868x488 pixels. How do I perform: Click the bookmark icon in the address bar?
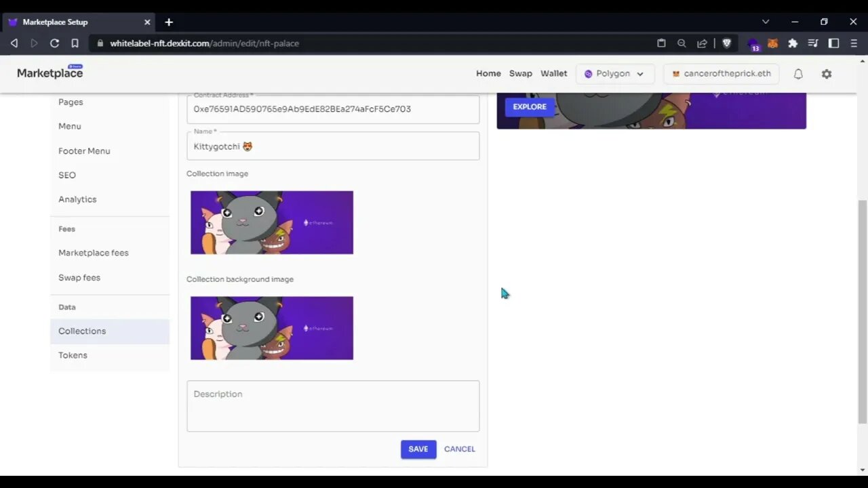tap(75, 43)
